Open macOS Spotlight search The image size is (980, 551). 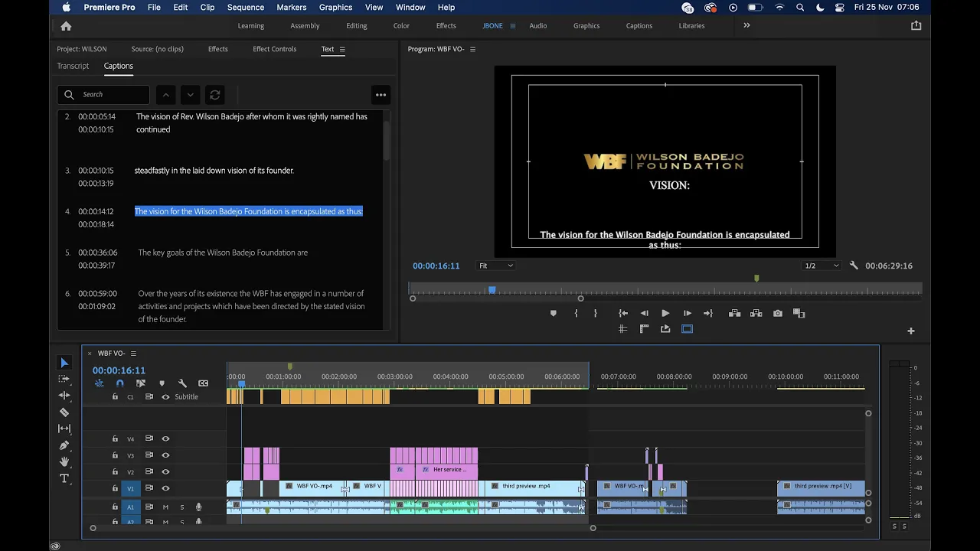800,8
